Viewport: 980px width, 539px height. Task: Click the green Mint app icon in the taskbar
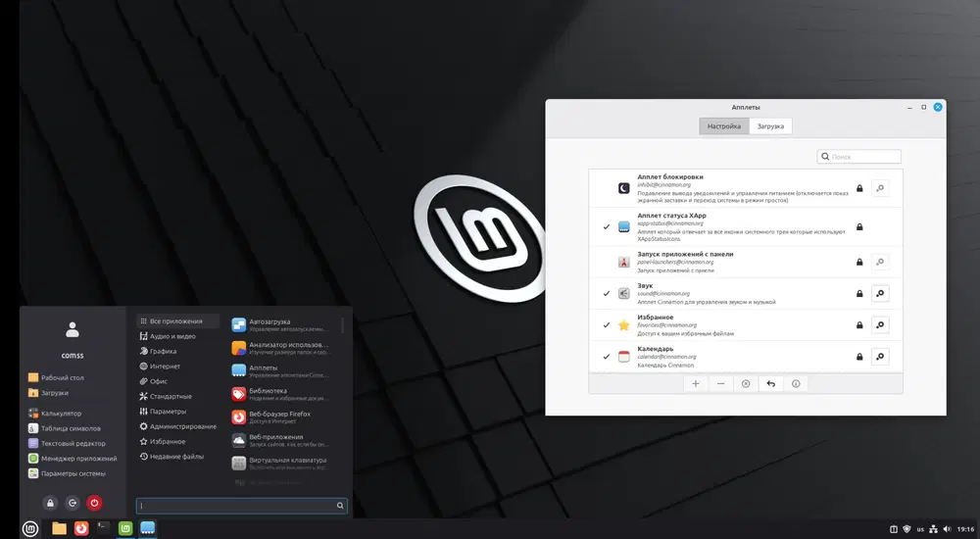pos(125,528)
